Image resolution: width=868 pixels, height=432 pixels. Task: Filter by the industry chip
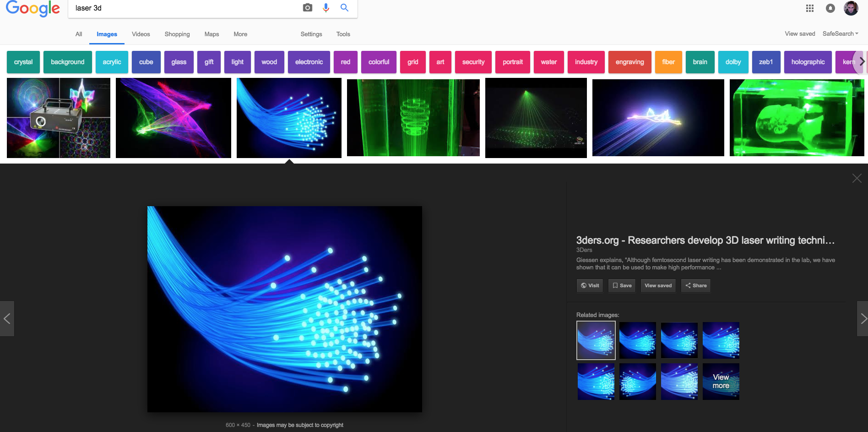(x=586, y=62)
